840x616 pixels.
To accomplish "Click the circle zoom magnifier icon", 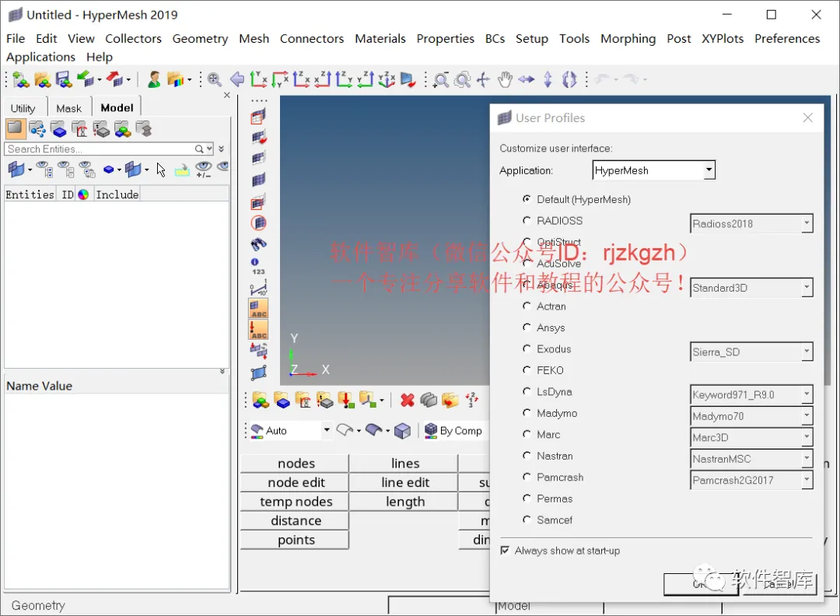I will [462, 80].
